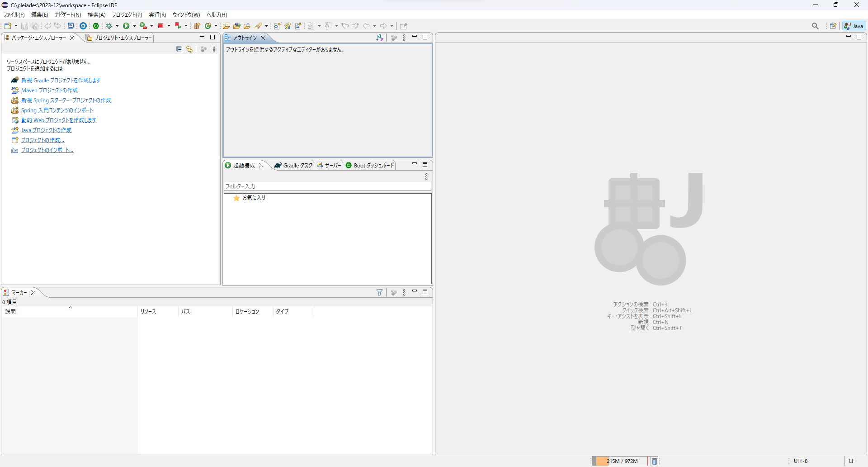Click the フィルター入力 filter text field
868x467 pixels.
pyautogui.click(x=325, y=186)
